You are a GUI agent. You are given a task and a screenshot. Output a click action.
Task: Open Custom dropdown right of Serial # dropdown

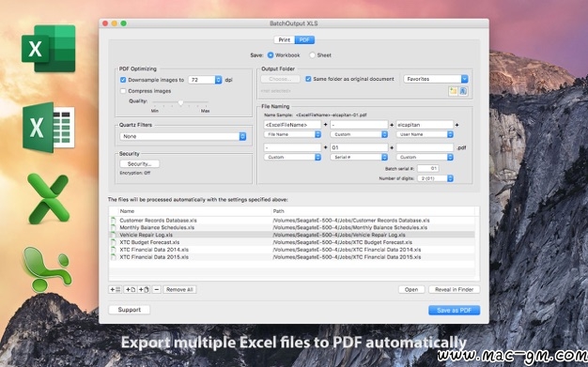[425, 157]
